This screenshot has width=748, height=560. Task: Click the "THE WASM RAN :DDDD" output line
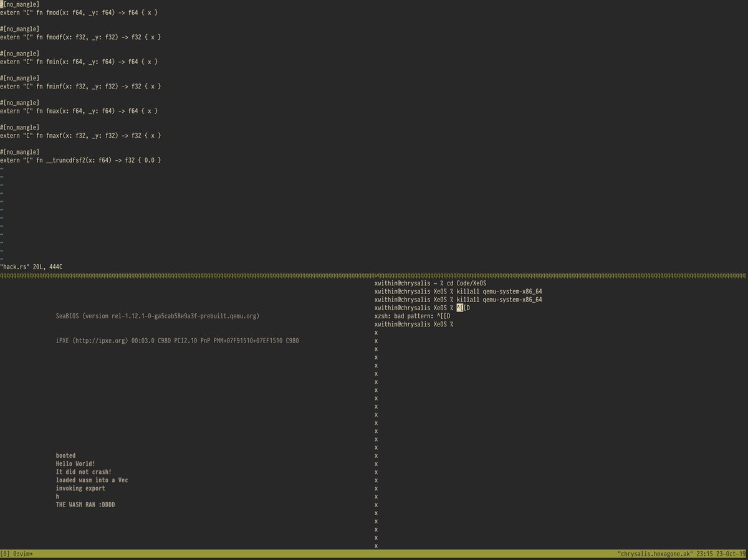[x=85, y=505]
